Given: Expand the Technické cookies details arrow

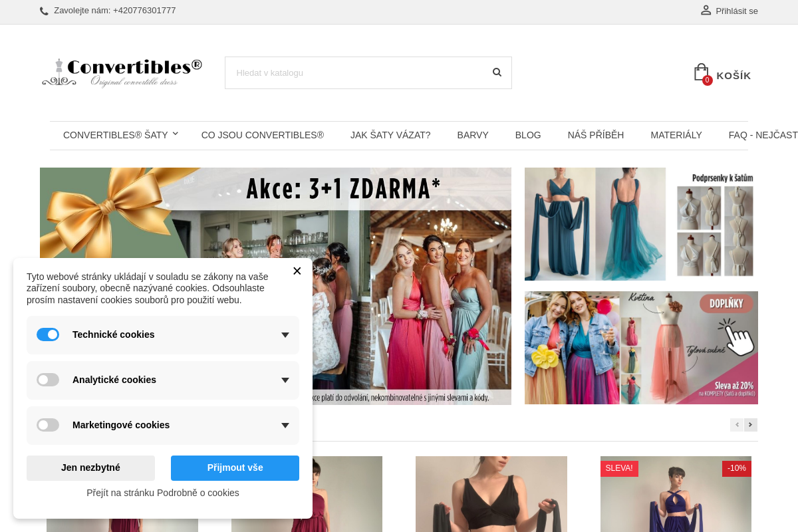Looking at the screenshot, I should 285,335.
